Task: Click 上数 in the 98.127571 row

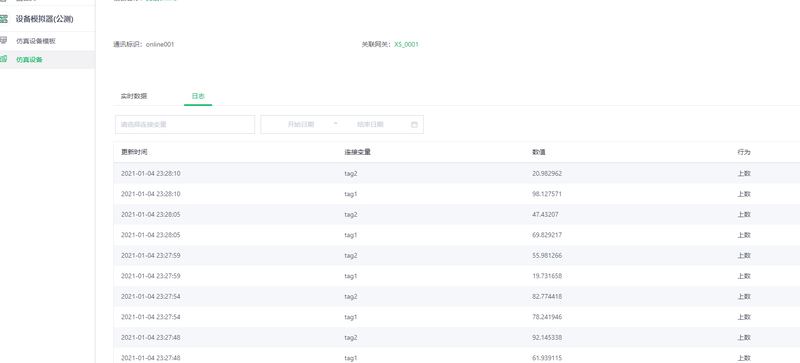Action: click(x=744, y=194)
